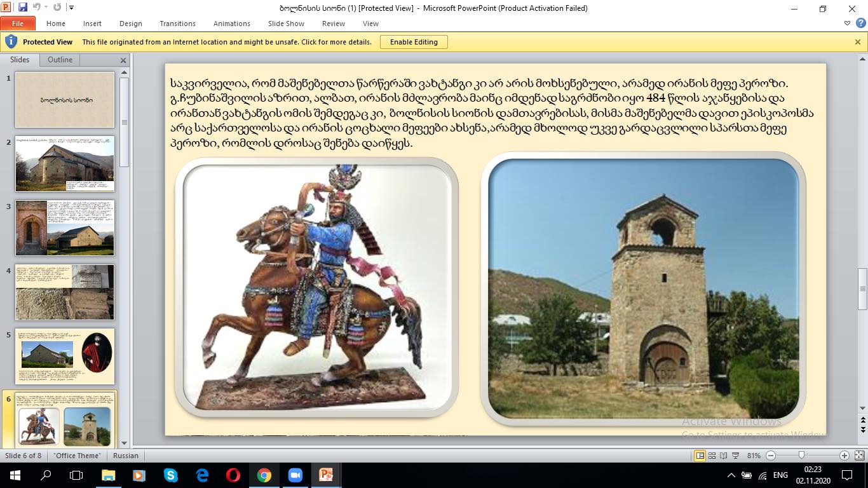
Task: Click the Russian language status indicator
Action: tap(126, 456)
